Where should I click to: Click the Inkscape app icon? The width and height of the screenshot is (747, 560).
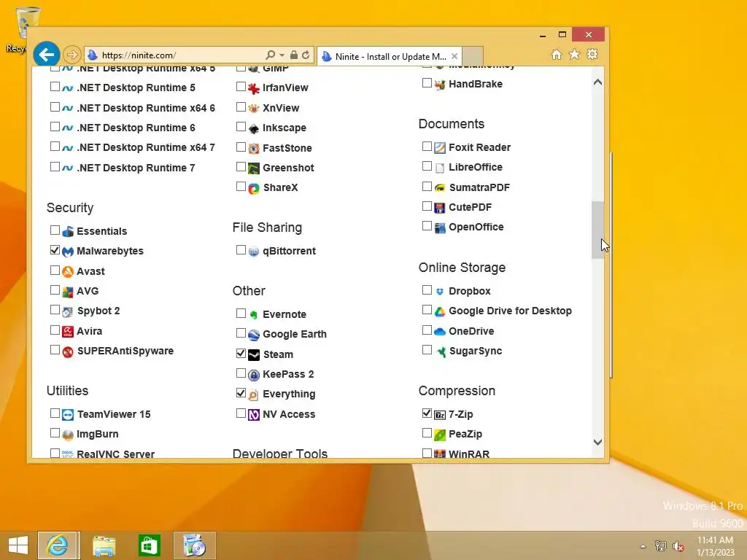click(x=254, y=128)
